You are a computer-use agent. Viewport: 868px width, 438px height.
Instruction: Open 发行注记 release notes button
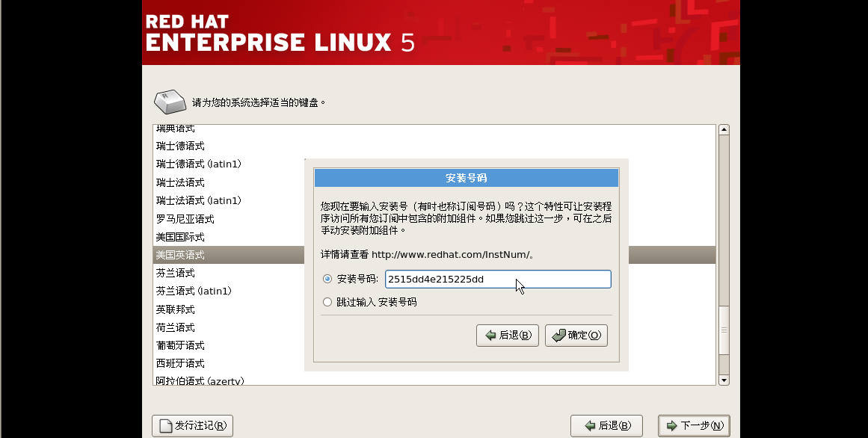tap(193, 426)
